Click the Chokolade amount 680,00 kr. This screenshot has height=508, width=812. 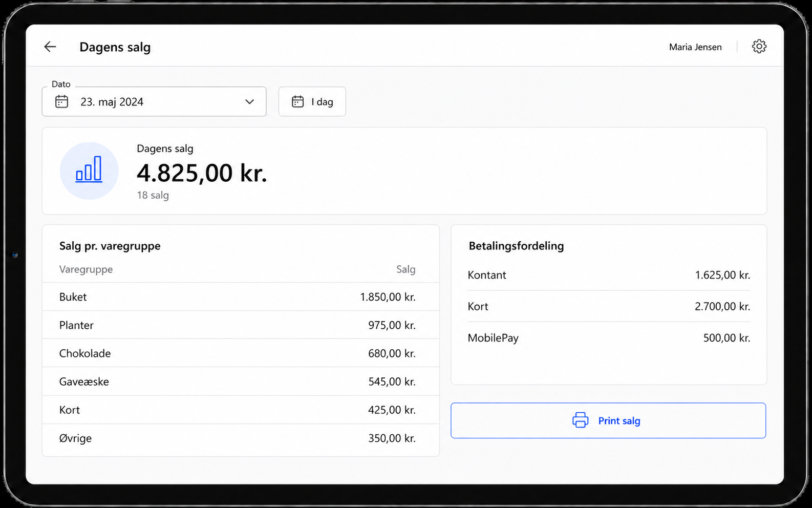click(x=392, y=353)
